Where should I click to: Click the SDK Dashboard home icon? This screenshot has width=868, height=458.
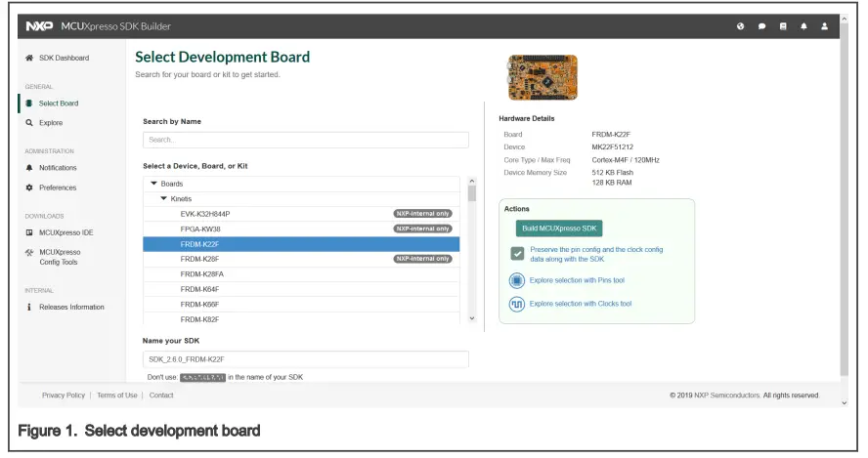click(x=29, y=58)
